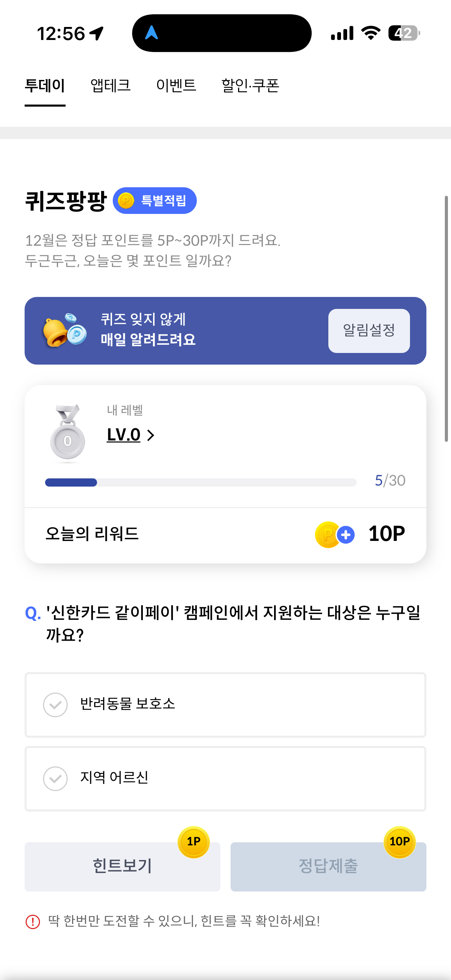This screenshot has height=980, width=451.
Task: Tap the 1P coin badge on hint button
Action: [x=194, y=842]
